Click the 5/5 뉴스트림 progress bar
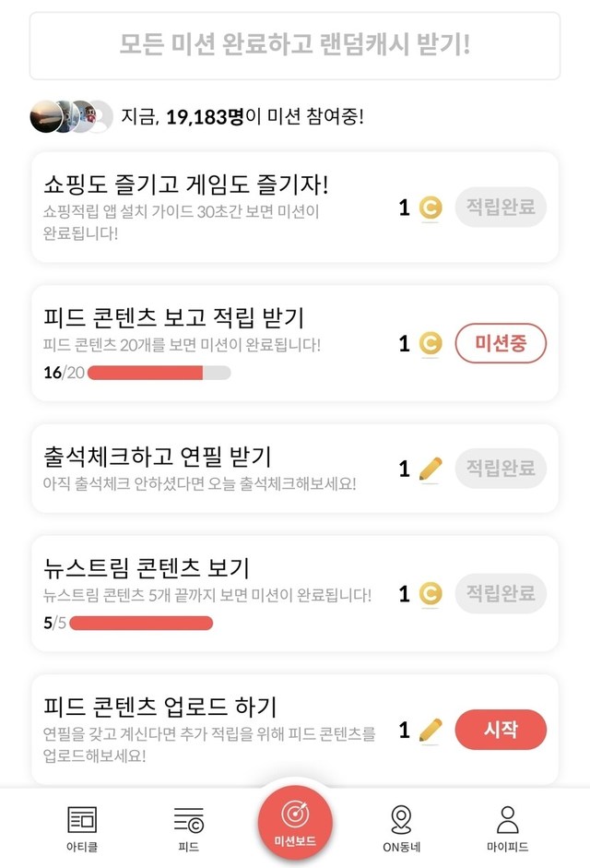This screenshot has width=590, height=868. 141,623
